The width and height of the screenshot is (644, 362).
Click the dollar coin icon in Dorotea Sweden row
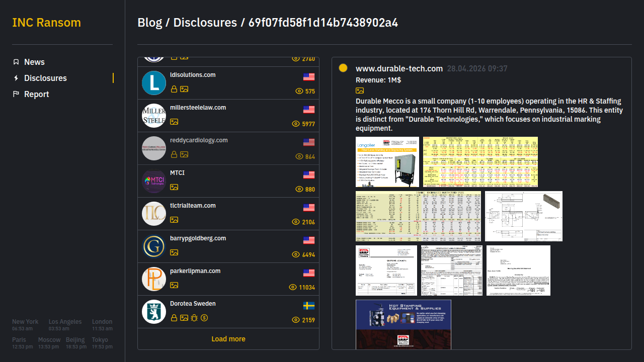[204, 318]
